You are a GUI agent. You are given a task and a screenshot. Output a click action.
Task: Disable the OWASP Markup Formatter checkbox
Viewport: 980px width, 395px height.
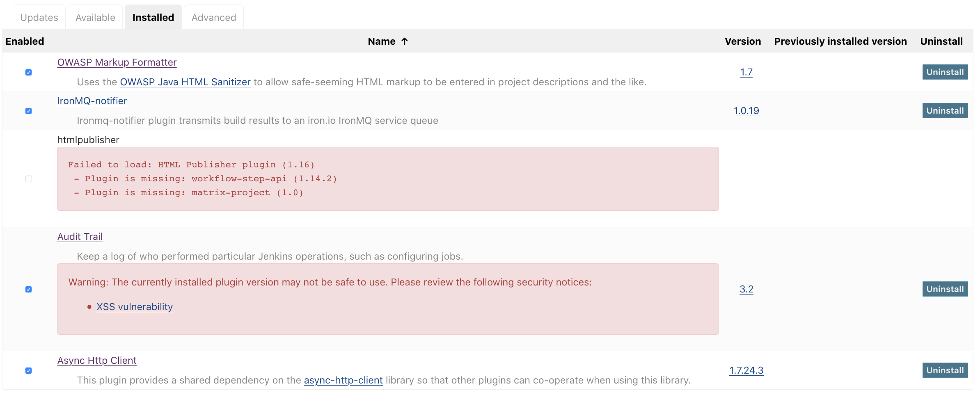(x=29, y=72)
